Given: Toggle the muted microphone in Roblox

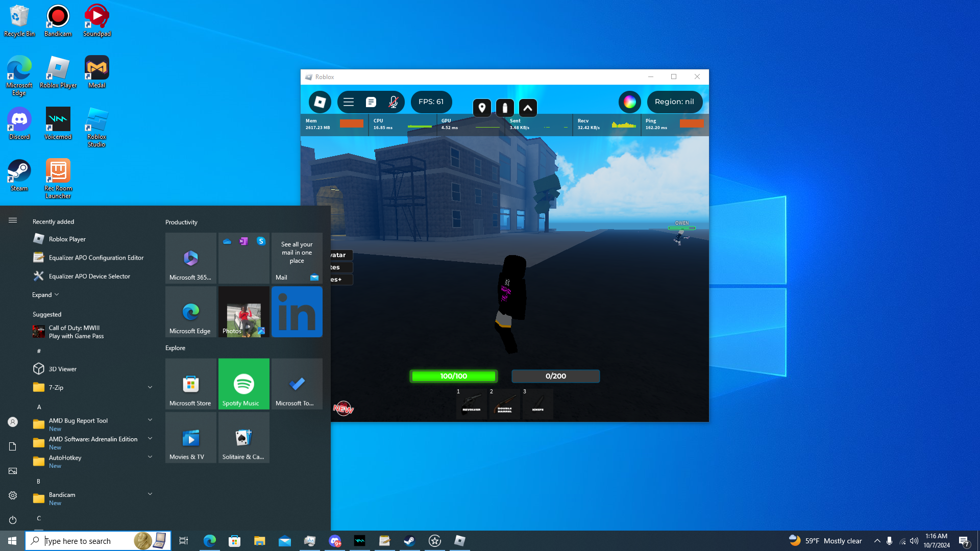Looking at the screenshot, I should pyautogui.click(x=393, y=102).
